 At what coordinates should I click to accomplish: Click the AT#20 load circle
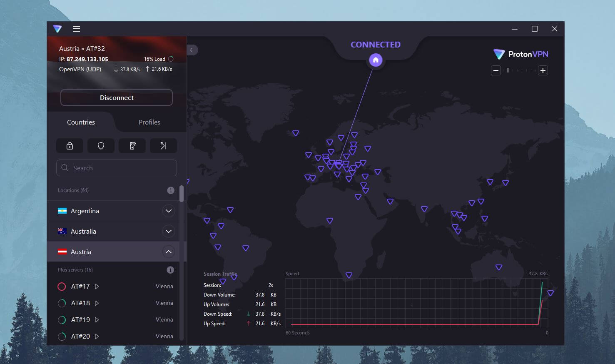click(62, 337)
